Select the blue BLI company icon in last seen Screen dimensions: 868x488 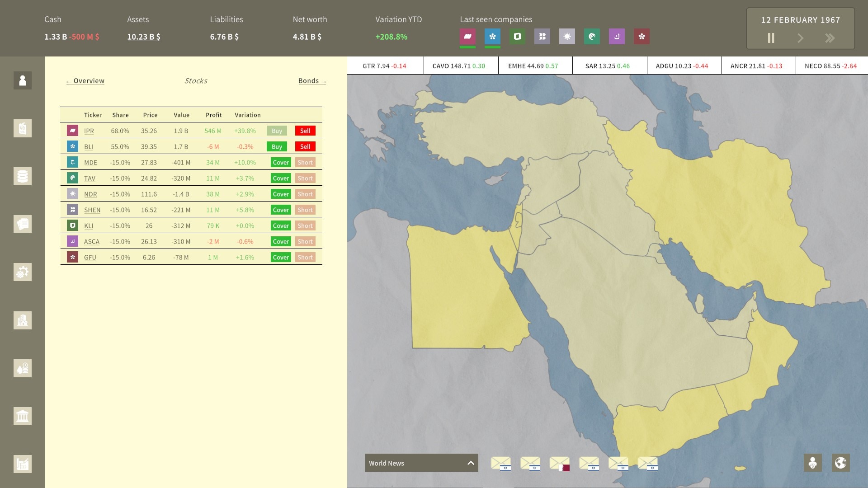(492, 36)
